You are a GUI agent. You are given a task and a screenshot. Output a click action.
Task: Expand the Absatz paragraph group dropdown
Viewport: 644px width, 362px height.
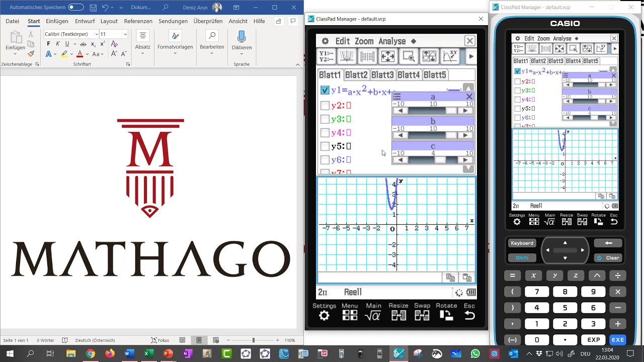tap(143, 54)
